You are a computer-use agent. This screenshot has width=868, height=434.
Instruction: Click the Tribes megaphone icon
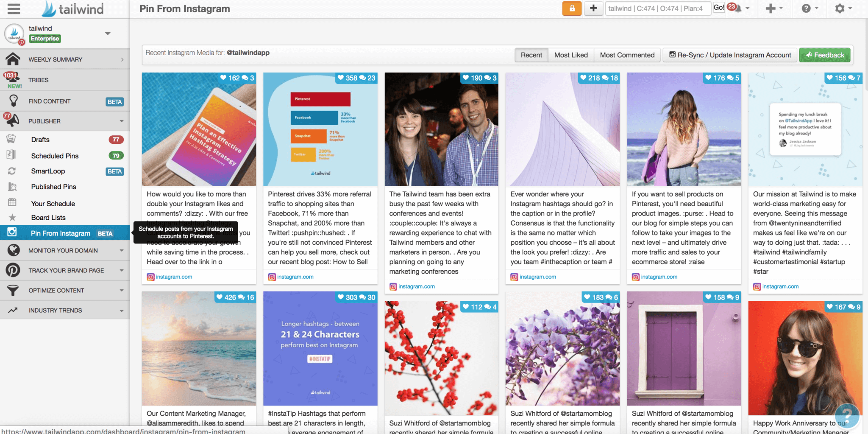(13, 80)
